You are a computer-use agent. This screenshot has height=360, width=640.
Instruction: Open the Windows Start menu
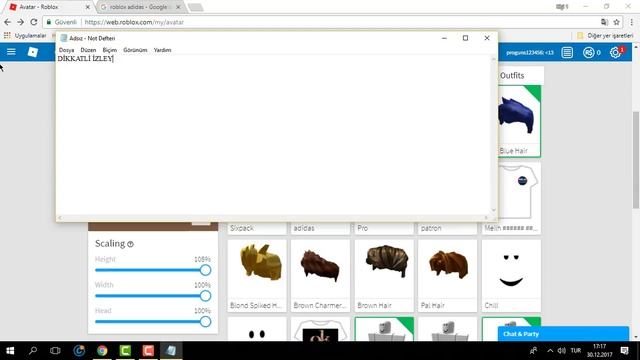click(x=10, y=351)
